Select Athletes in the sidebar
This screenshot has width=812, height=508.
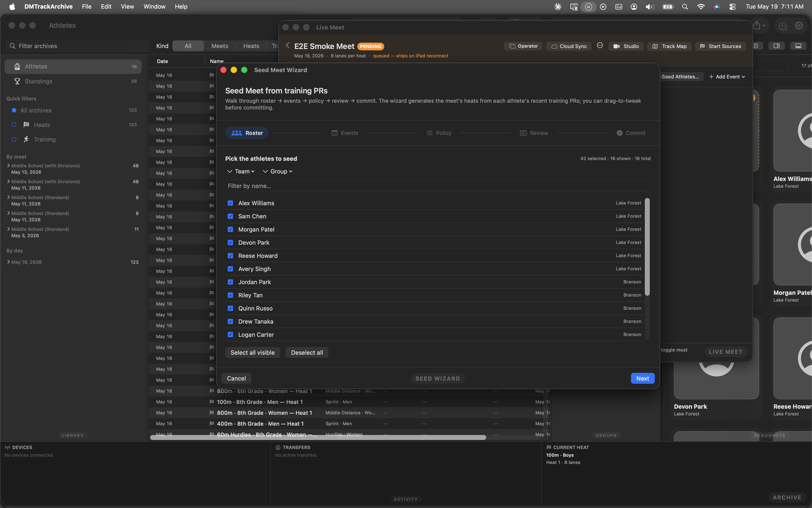(73, 66)
